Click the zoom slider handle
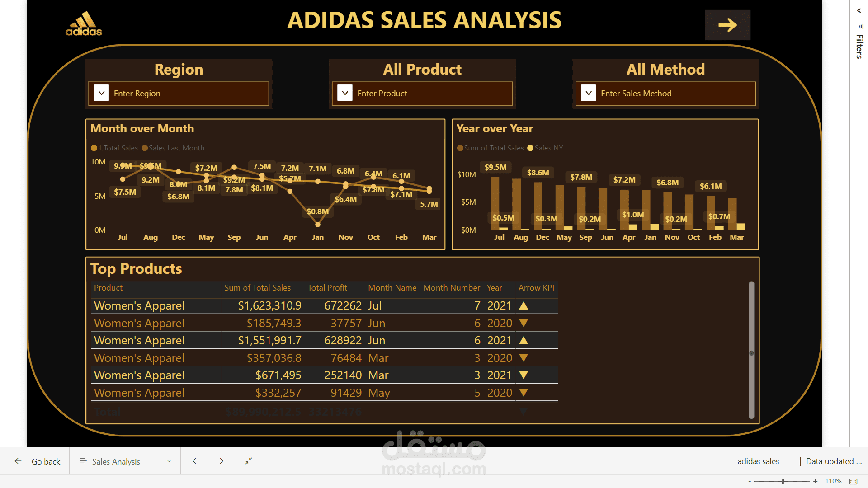The height and width of the screenshot is (488, 868). point(783,481)
